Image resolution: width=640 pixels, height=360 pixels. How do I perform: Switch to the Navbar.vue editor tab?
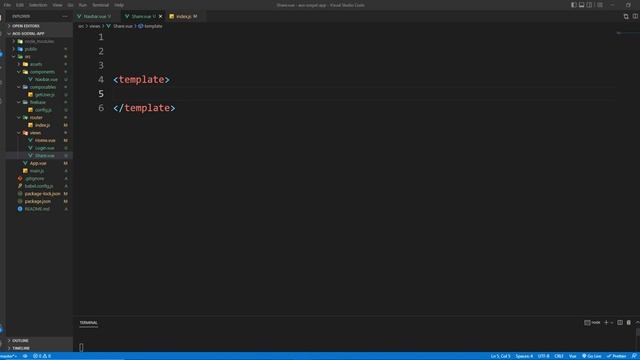96,16
